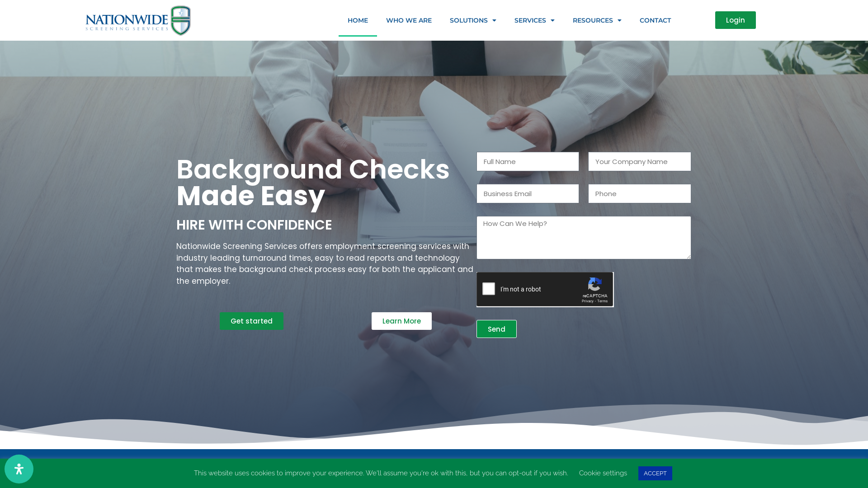Image resolution: width=868 pixels, height=488 pixels.
Task: Click the HOME navigation tab
Action: (x=358, y=20)
